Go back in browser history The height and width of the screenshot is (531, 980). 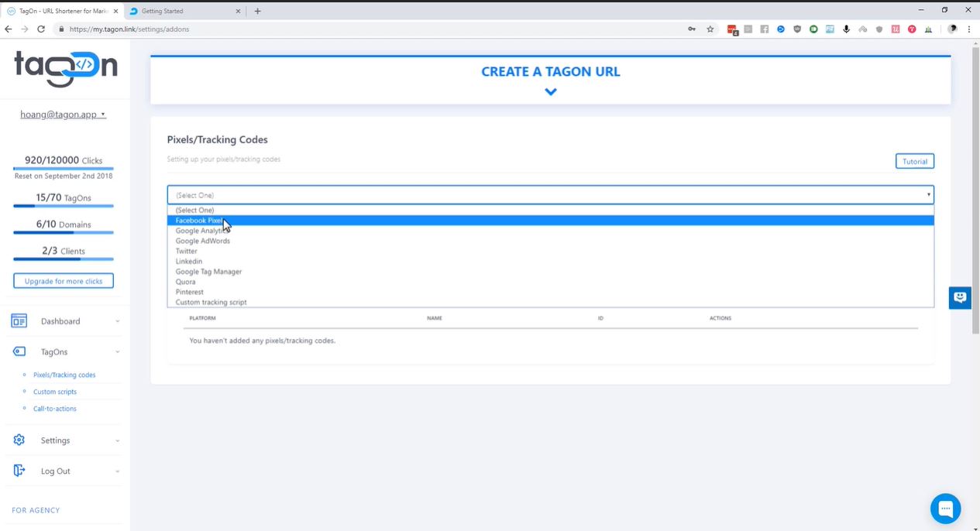coord(9,29)
